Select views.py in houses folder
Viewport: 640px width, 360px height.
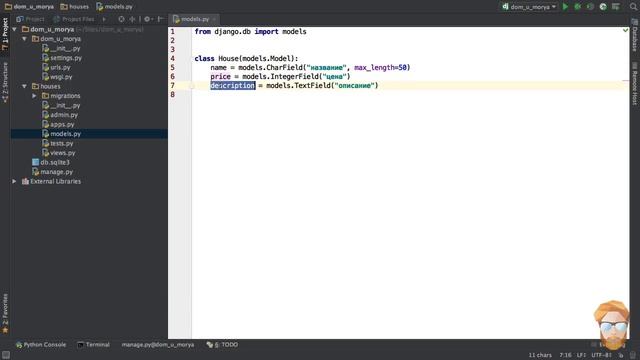click(62, 153)
